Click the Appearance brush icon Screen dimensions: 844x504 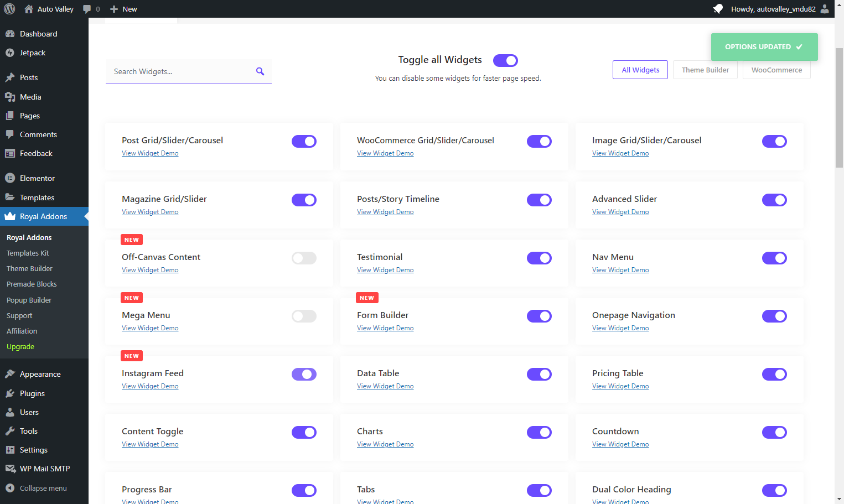pos(10,374)
